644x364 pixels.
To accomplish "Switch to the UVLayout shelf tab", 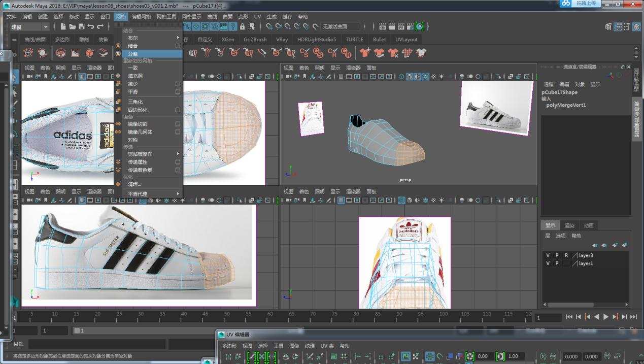I will pos(406,39).
